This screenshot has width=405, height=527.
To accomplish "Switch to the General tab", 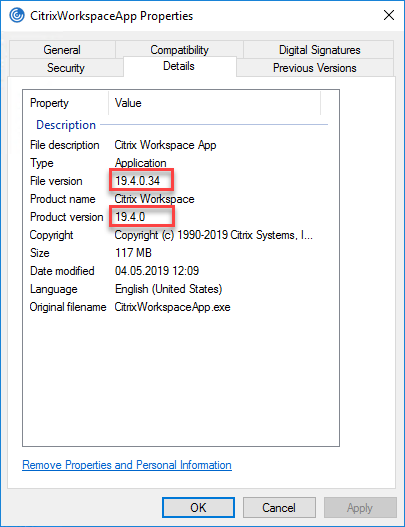I will [62, 50].
